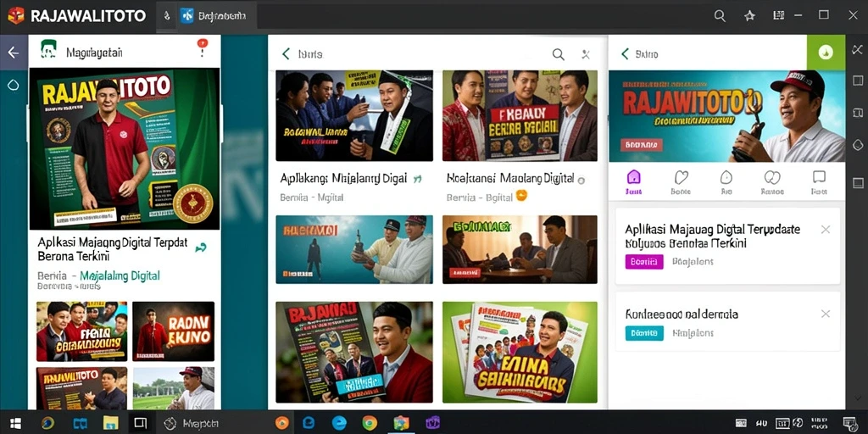Open the man with cap on field thumbnail
This screenshot has width=868, height=434.
tap(173, 388)
